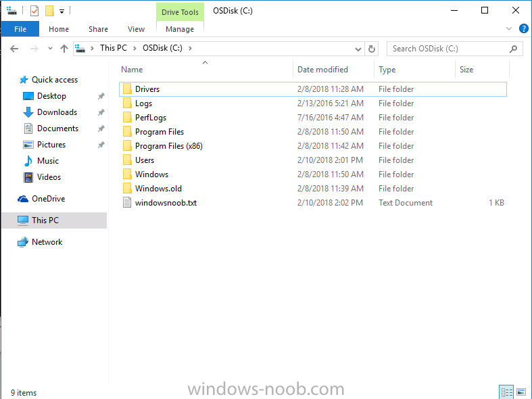Click the pin icon beside Documents
This screenshot has height=399, width=532.
101,128
